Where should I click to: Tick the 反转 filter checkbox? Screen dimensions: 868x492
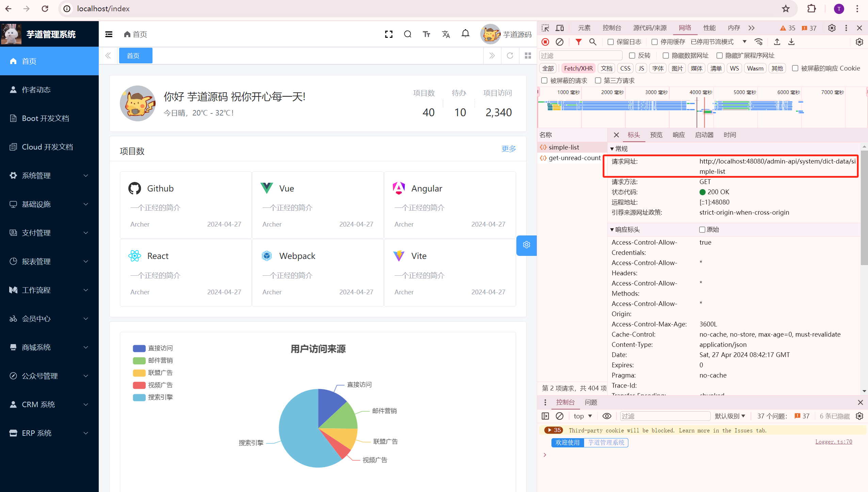632,56
